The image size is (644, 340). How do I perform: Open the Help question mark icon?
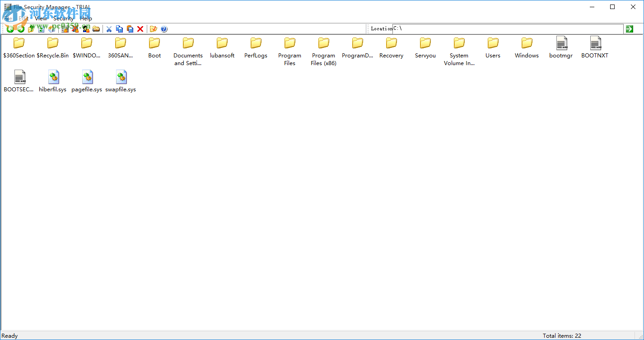coord(164,29)
